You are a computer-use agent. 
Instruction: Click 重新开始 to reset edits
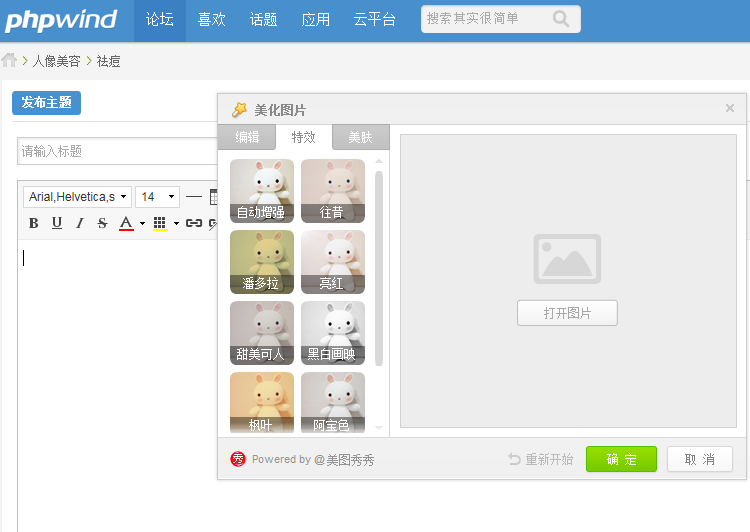(x=540, y=459)
